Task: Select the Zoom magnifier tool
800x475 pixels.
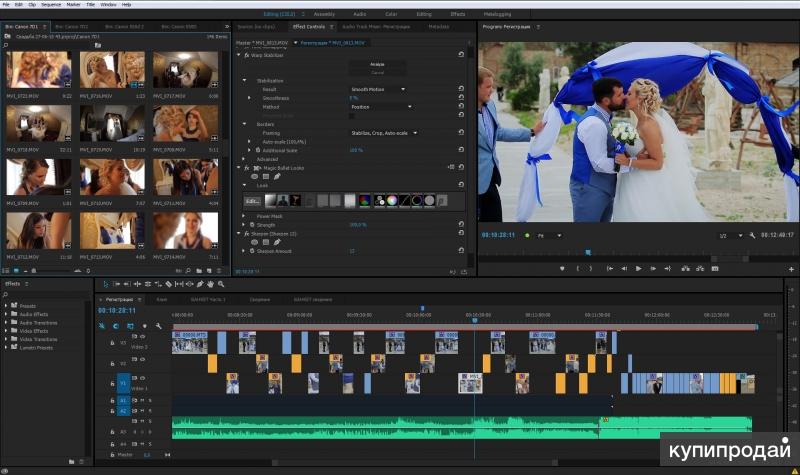Action: pos(221,284)
